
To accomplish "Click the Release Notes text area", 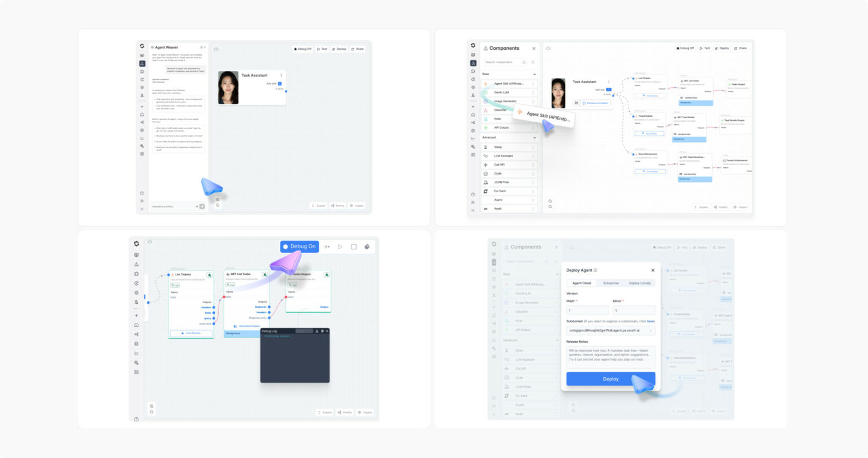I will coord(610,357).
